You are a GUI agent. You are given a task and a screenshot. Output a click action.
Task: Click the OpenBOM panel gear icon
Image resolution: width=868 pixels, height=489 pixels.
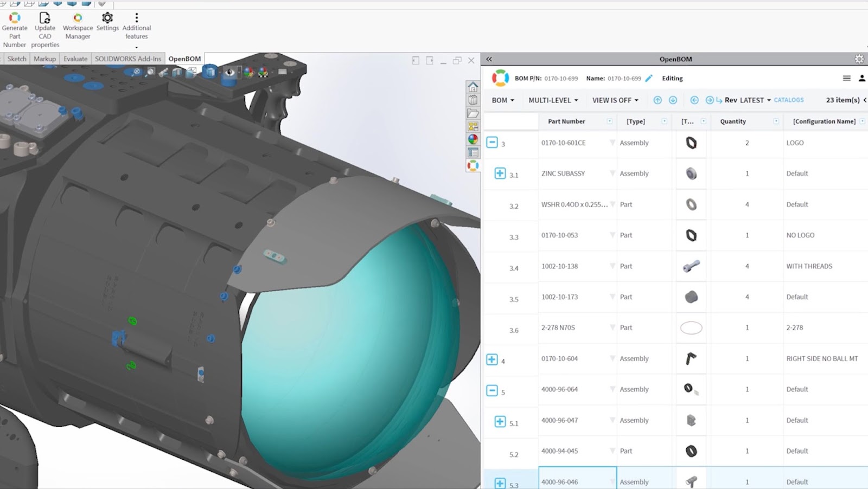[859, 59]
